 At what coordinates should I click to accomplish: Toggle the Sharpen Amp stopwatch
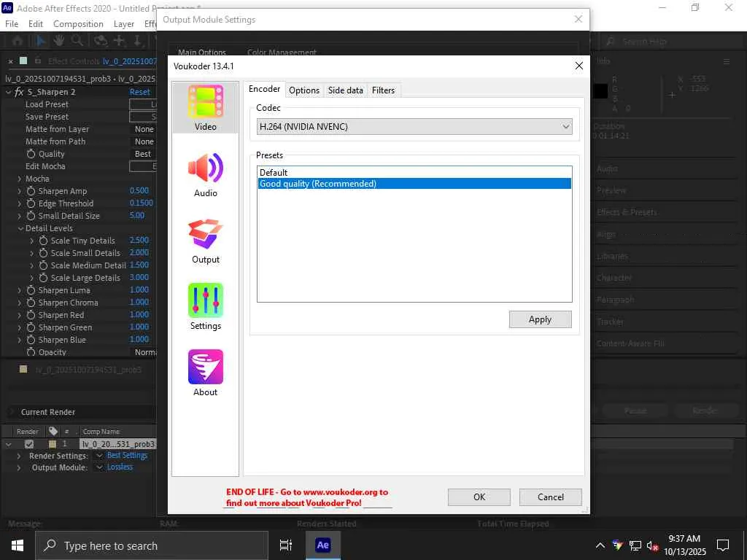tap(31, 191)
